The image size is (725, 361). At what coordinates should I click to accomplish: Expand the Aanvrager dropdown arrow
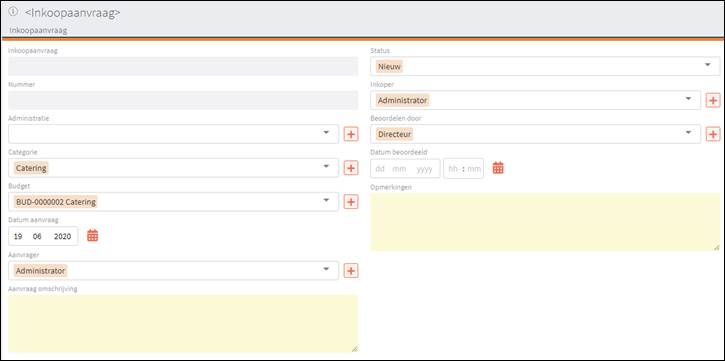pyautogui.click(x=326, y=269)
